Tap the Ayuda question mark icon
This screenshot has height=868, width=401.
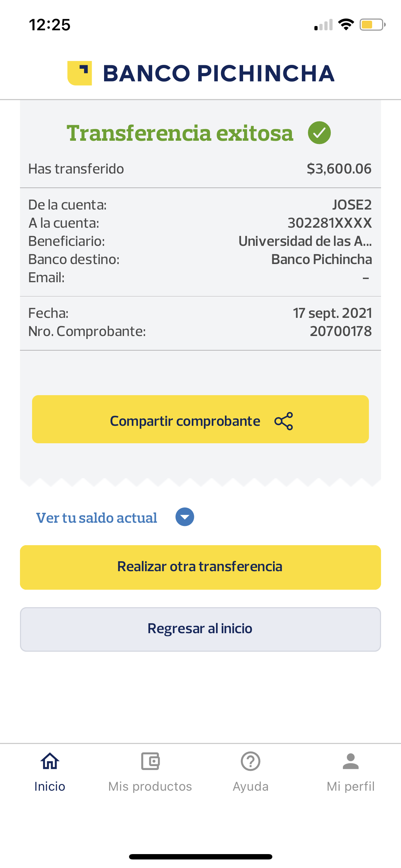pos(251,761)
